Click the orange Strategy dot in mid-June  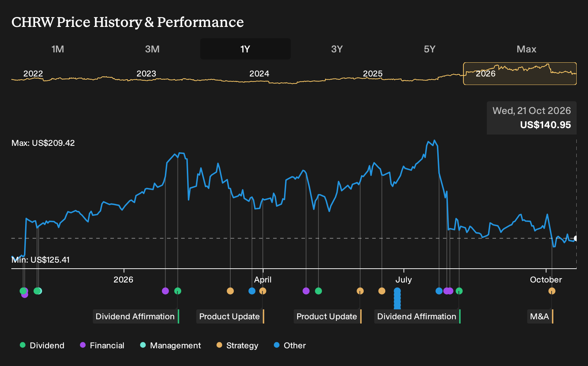(x=382, y=291)
